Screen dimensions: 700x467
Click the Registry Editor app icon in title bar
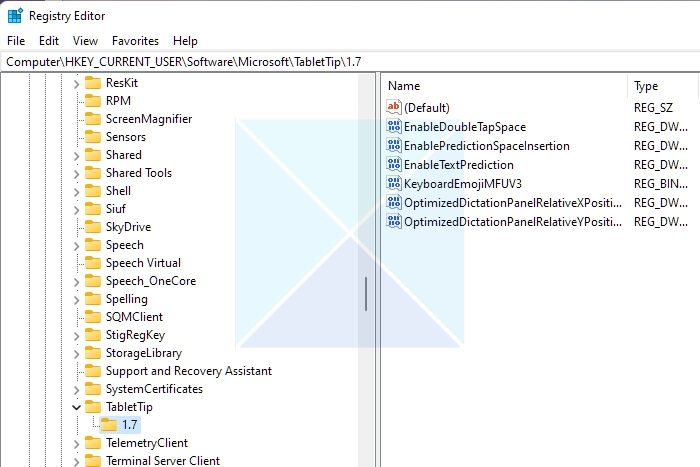point(15,16)
